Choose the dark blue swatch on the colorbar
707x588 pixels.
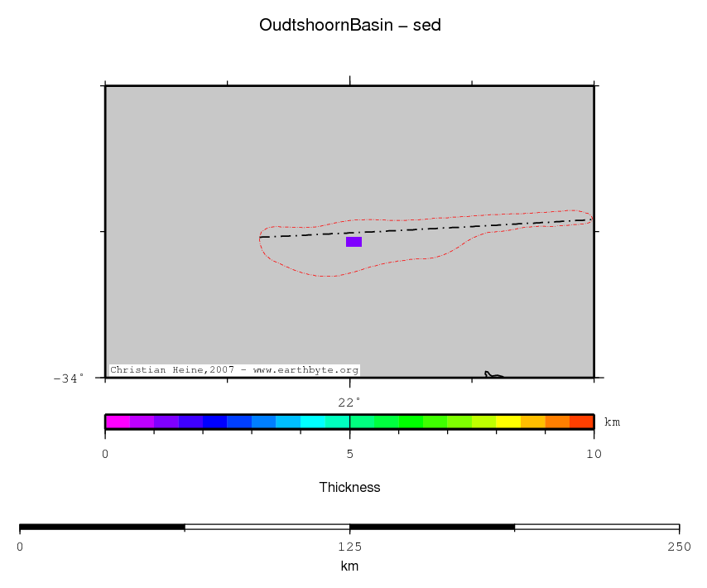coord(214,422)
